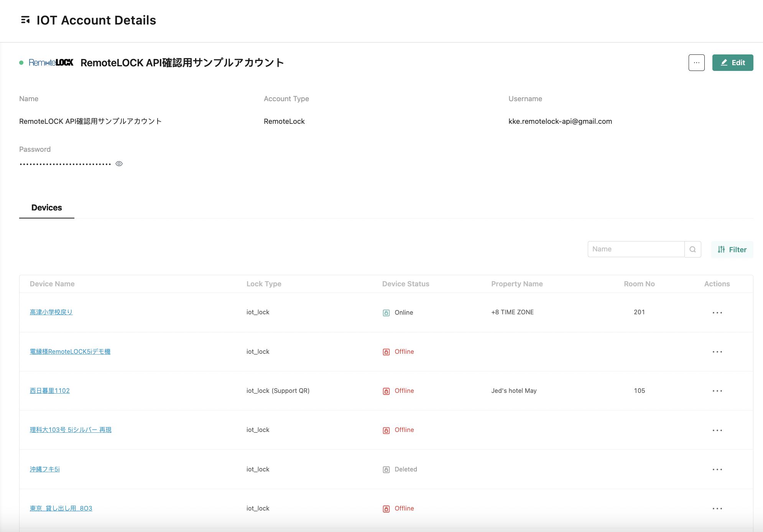Open 電縁様RemoteLOCK5iデモ機 device link

pyautogui.click(x=70, y=351)
